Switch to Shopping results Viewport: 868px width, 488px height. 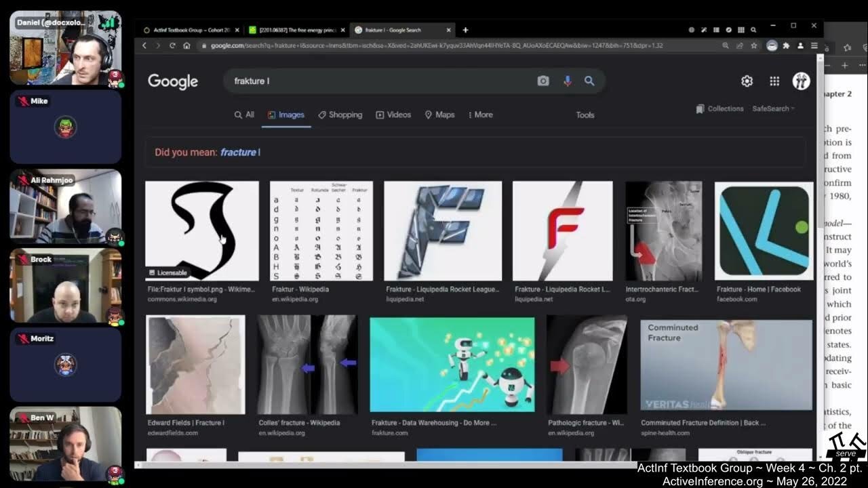340,115
